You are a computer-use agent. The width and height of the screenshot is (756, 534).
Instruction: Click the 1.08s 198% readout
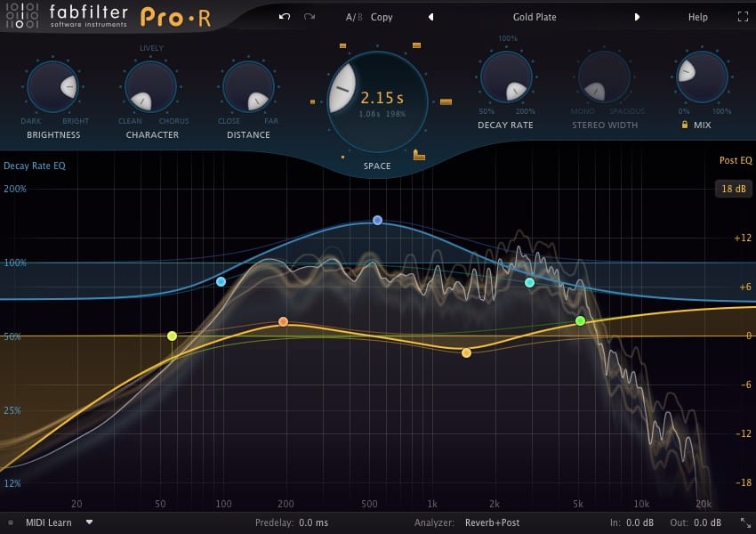(382, 114)
